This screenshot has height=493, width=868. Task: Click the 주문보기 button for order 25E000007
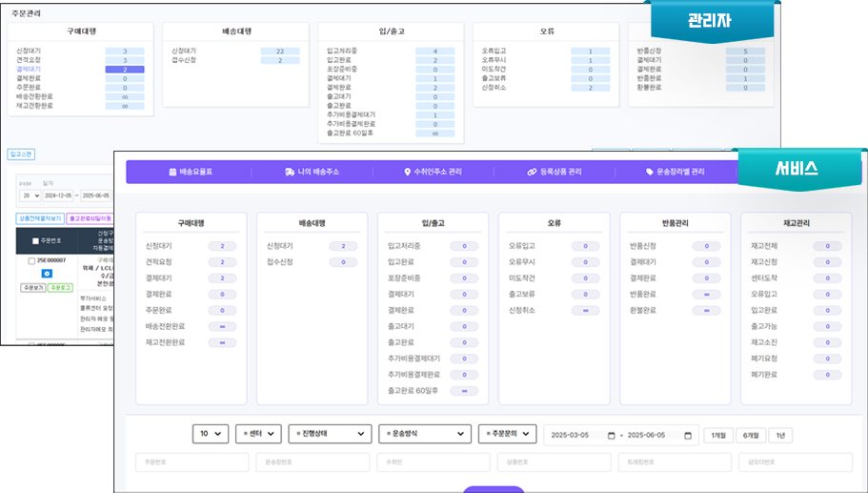click(32, 288)
